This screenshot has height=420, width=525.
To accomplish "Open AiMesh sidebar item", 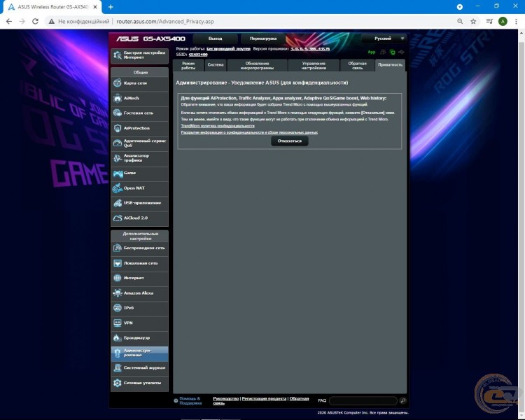I will pos(139,98).
